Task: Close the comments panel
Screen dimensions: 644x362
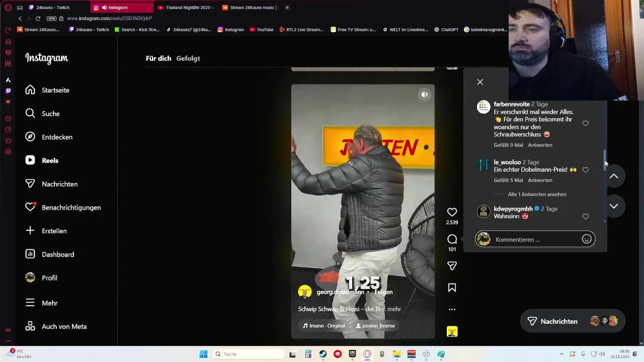Action: click(480, 82)
